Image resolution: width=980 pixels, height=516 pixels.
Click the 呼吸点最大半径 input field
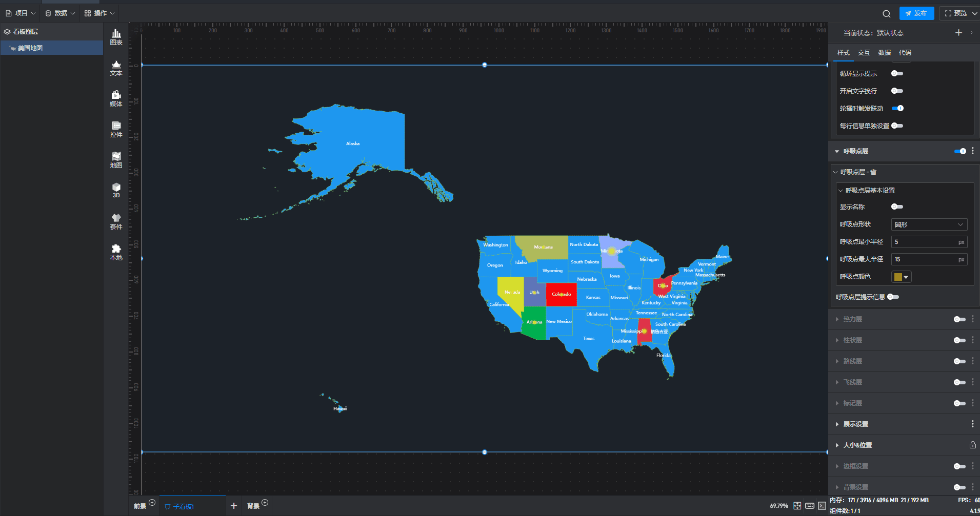pyautogui.click(x=924, y=259)
